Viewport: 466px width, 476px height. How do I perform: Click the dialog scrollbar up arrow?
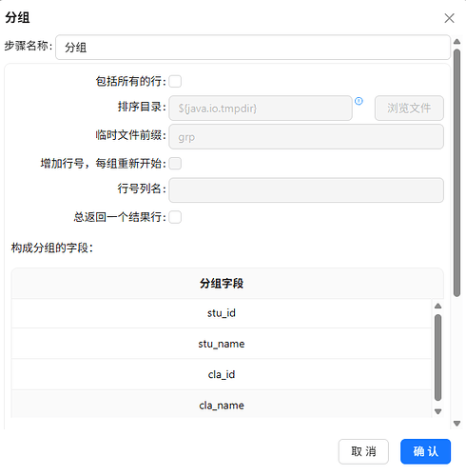pos(456,42)
